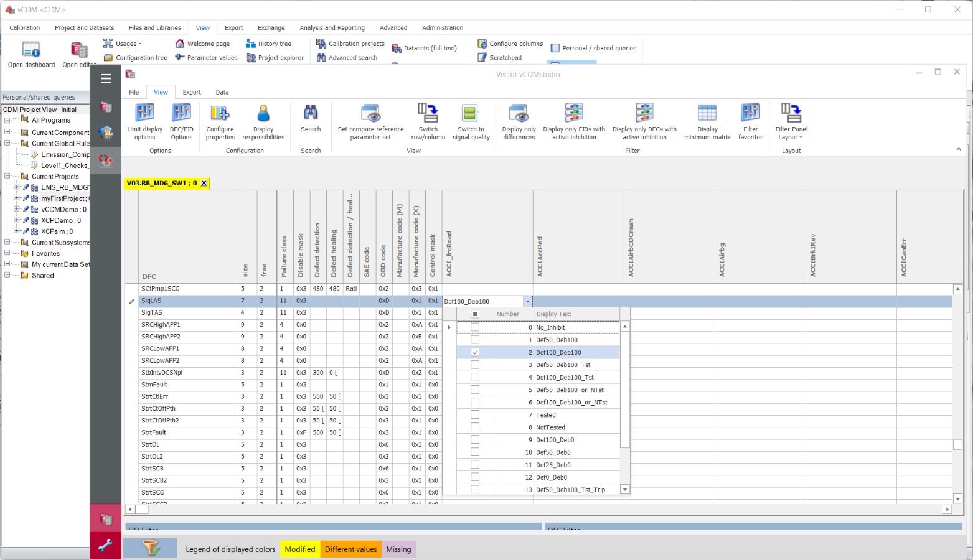Viewport: 973px width, 560px height.
Task: Check the Tested option
Action: tap(475, 414)
